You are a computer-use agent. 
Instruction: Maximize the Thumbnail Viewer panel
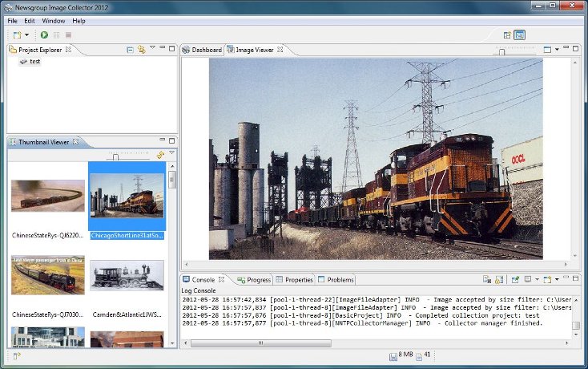171,140
